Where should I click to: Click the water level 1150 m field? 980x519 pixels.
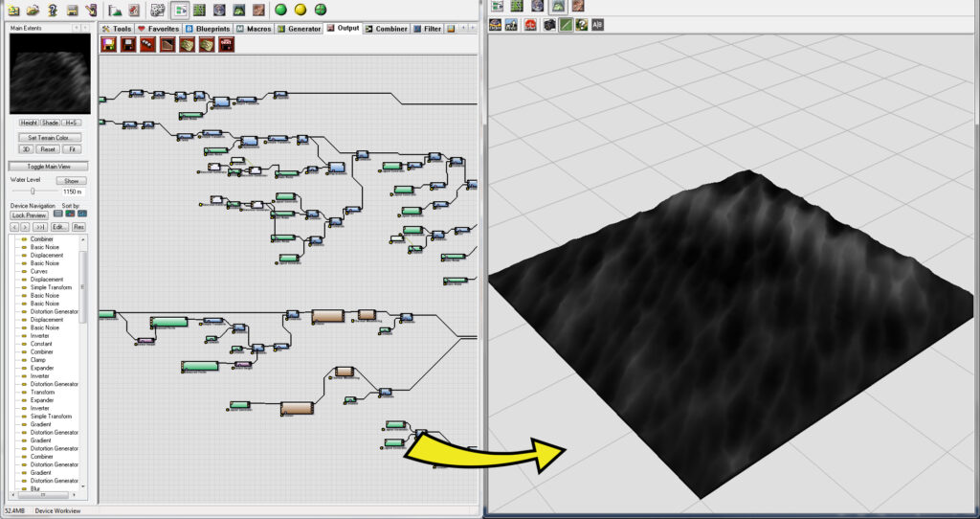73,192
